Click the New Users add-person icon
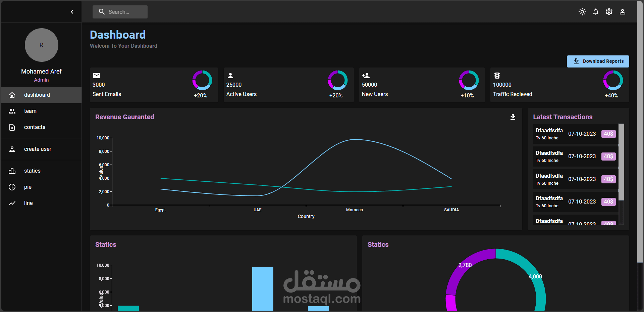 click(366, 76)
